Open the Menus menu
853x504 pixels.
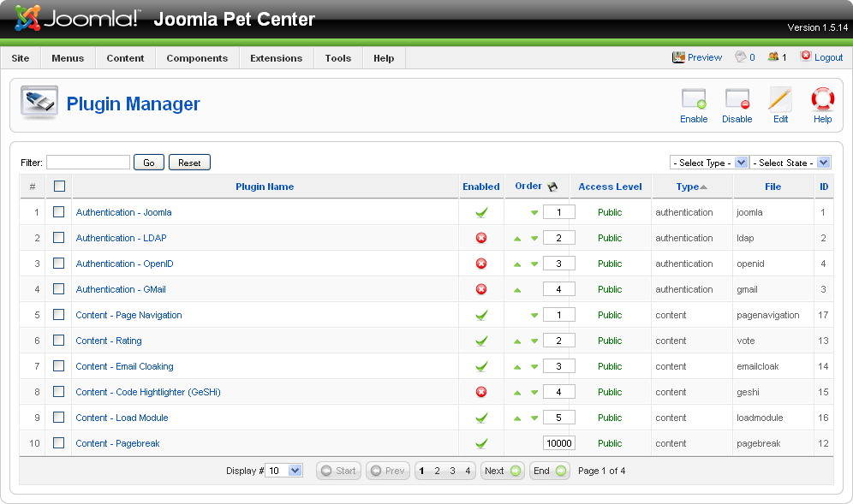tap(68, 58)
